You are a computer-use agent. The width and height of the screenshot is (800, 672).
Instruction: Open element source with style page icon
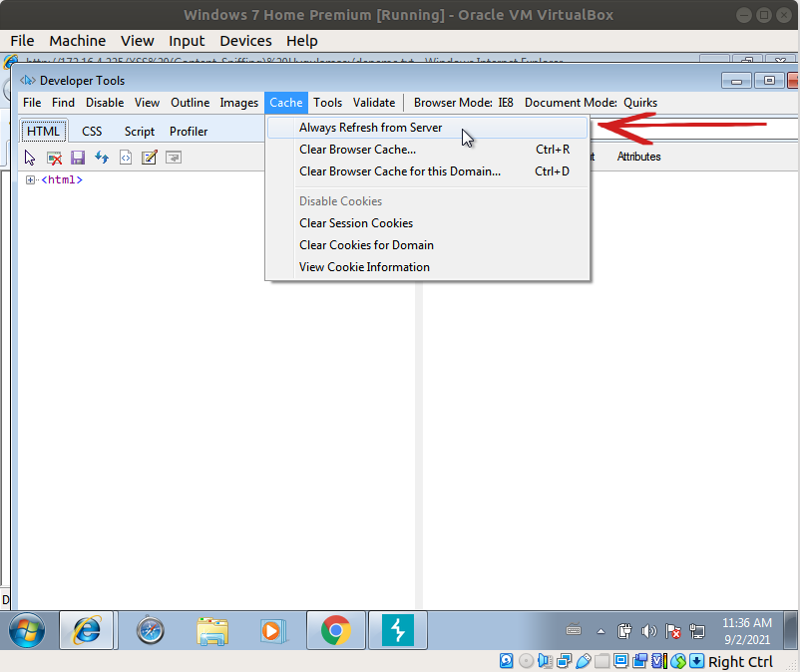point(126,158)
